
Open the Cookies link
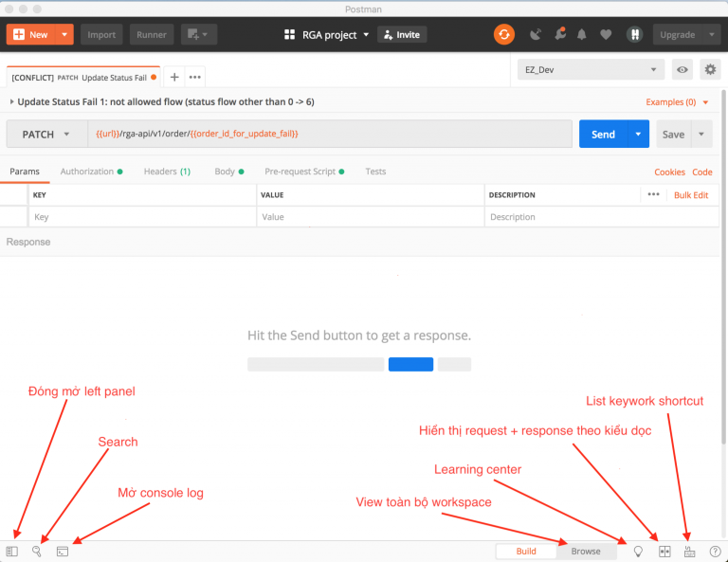[x=669, y=172]
